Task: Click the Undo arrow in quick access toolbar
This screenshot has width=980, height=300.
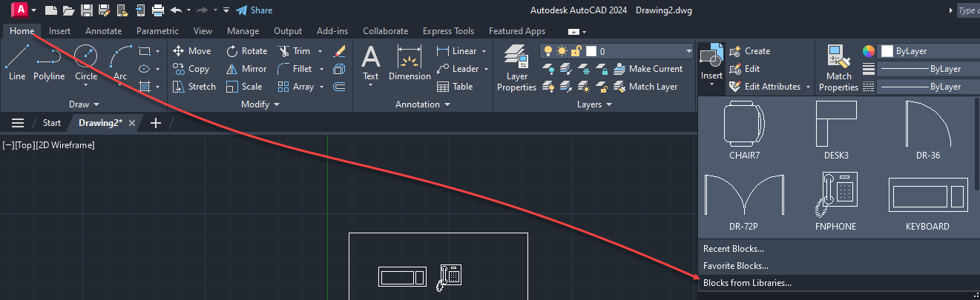Action: tap(176, 10)
